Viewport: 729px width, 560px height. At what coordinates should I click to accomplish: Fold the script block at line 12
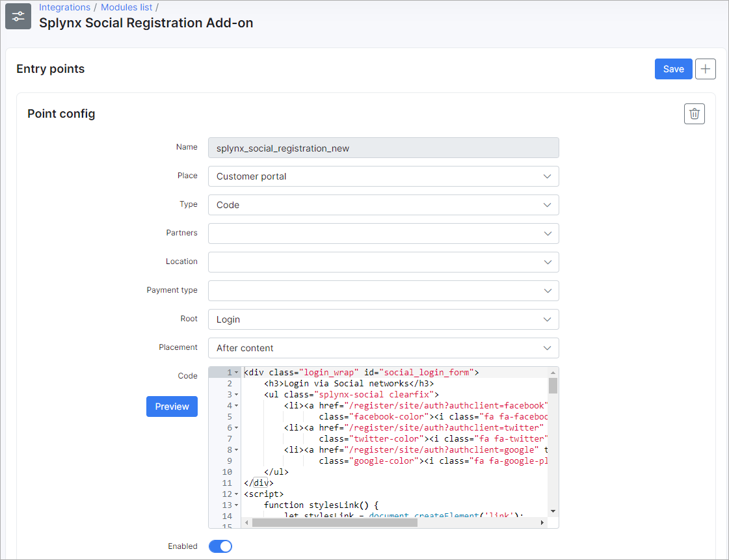point(237,494)
